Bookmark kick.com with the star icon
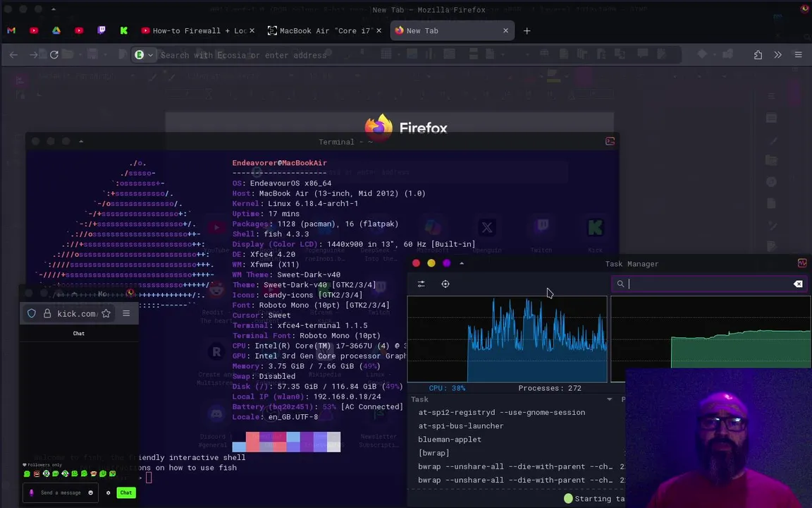Viewport: 812px width, 508px height. pos(106,313)
